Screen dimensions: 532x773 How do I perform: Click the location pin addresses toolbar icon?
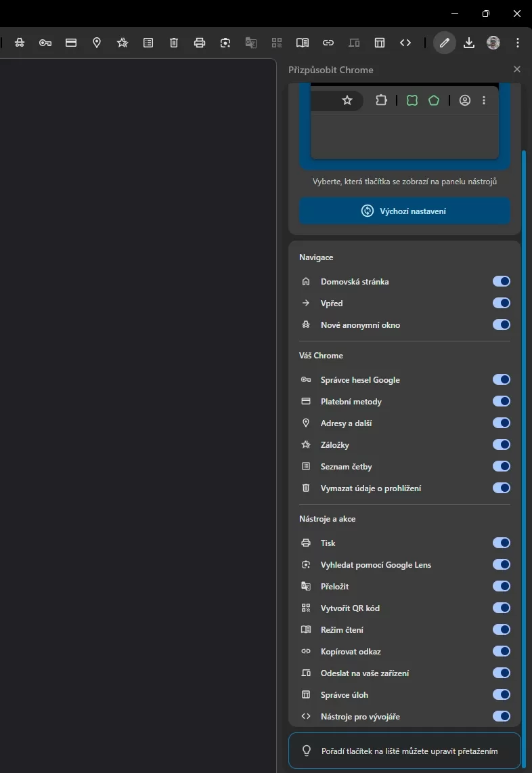(97, 43)
